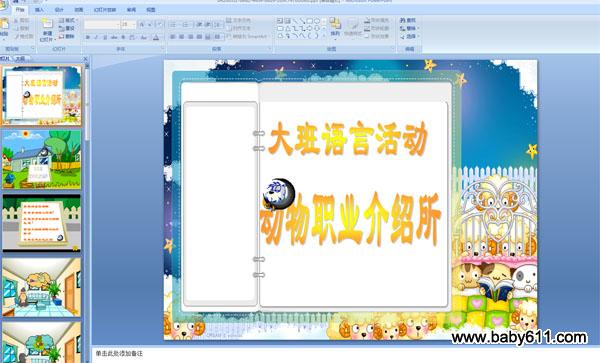Select the third slide thumbnail with a notepad
The image size is (600, 363).
point(42,223)
